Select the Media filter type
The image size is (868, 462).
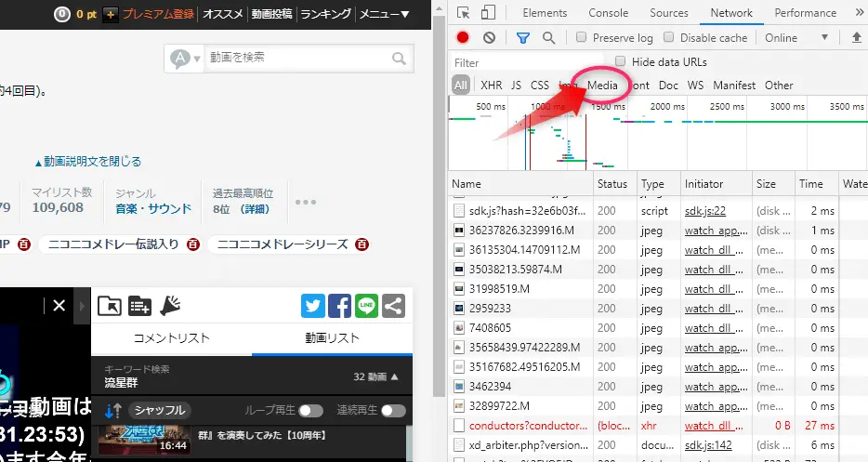point(602,85)
